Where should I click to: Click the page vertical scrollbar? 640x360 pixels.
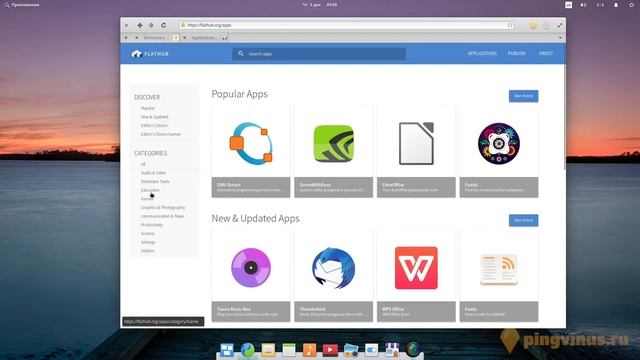pos(564,118)
